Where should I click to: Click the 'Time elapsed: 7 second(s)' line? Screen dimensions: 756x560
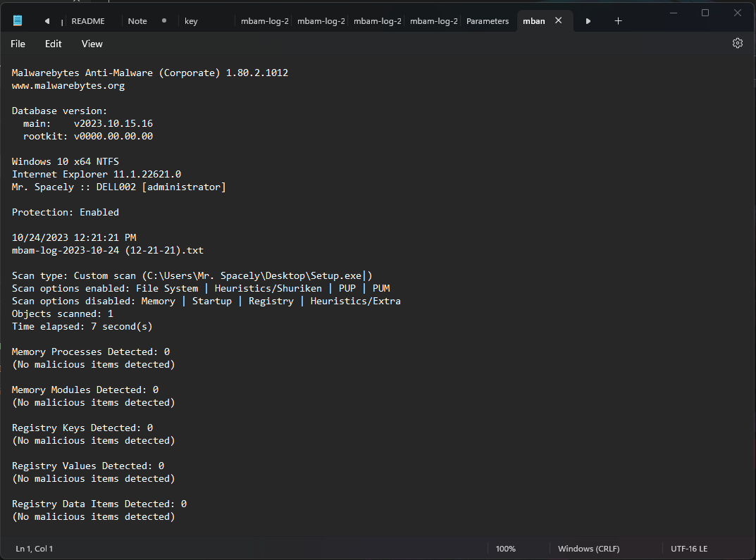[82, 327]
